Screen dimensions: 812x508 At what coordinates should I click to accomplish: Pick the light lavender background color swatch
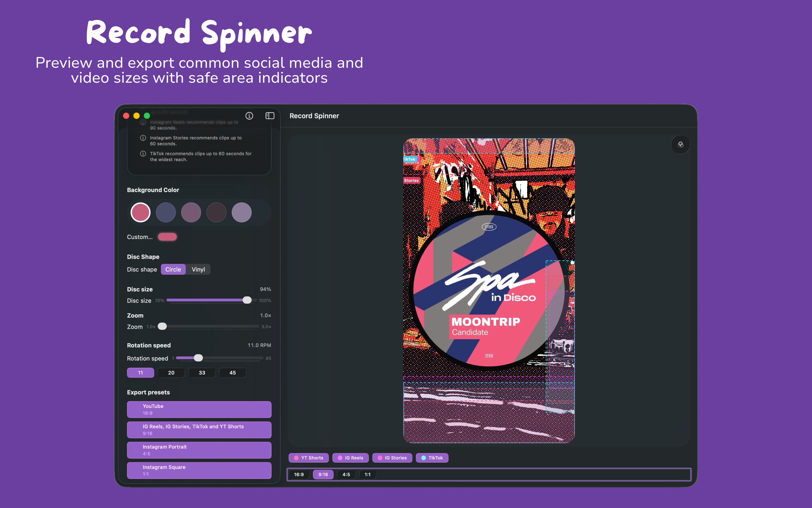[242, 212]
